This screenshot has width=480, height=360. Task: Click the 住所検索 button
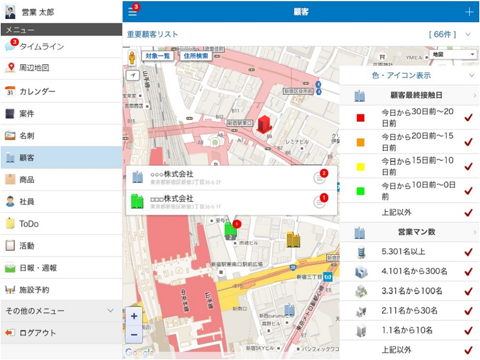pos(196,56)
